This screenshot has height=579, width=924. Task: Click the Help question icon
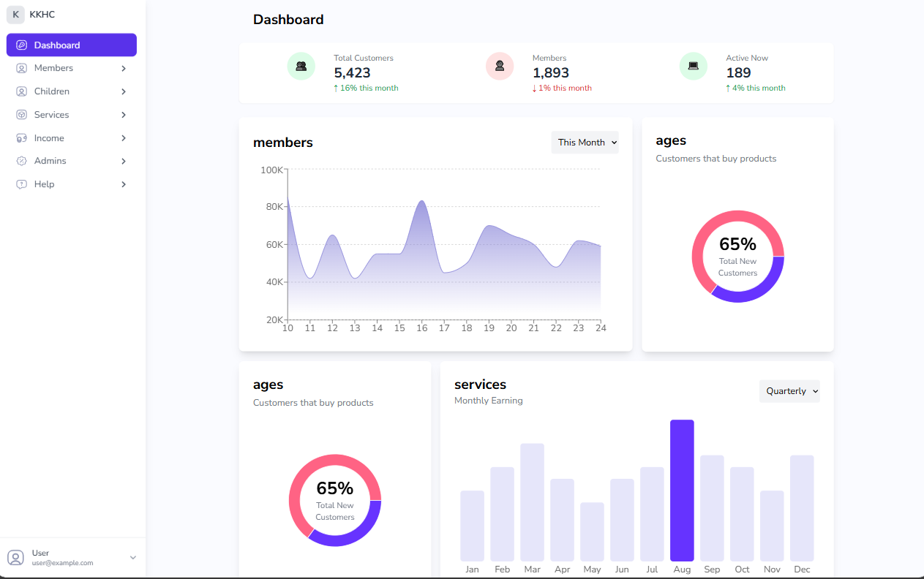21,184
